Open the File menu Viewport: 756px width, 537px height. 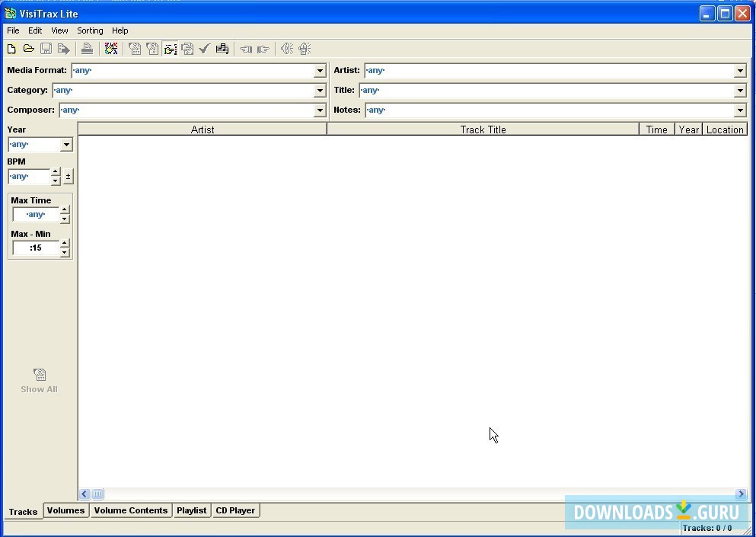[13, 30]
